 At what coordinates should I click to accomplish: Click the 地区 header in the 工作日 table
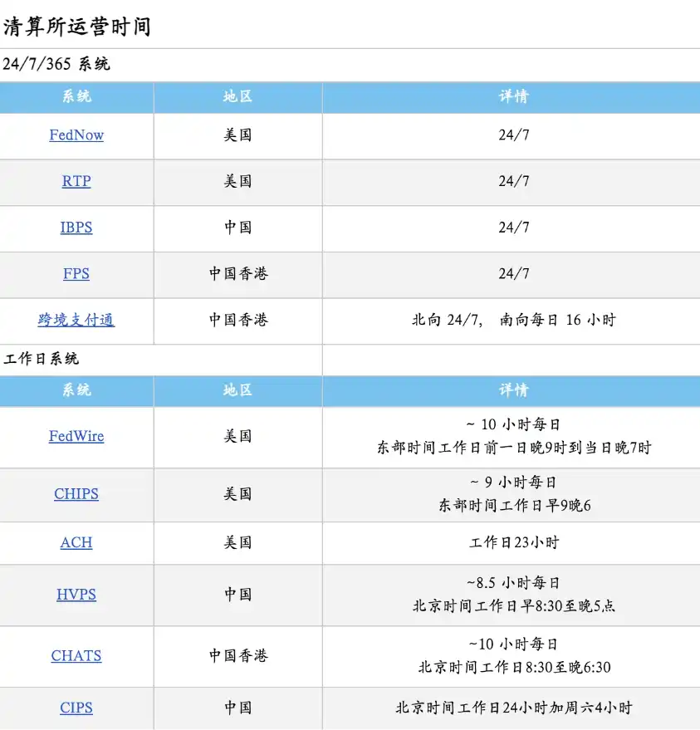pos(237,390)
